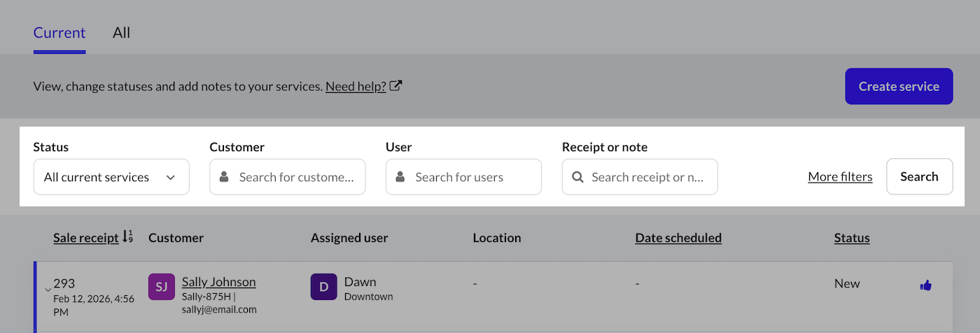Click the SJ avatar for Sally Johnson
The image size is (980, 333).
tap(161, 287)
